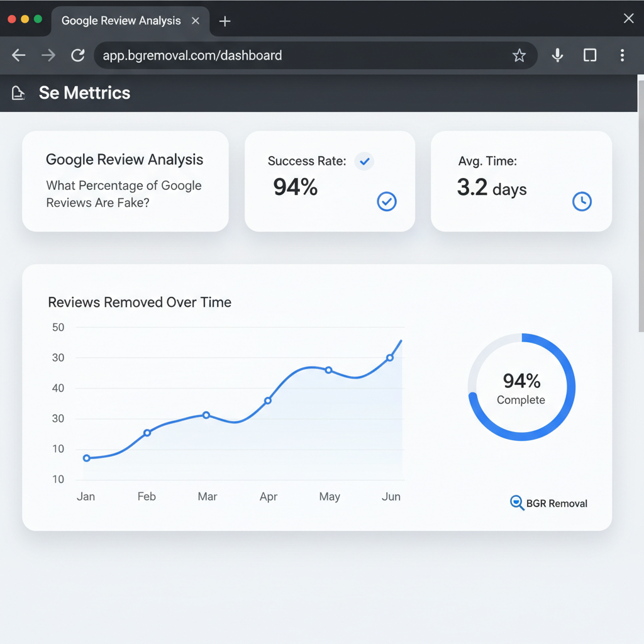Click the circled checkmark icon in Success Rate card

tap(387, 201)
